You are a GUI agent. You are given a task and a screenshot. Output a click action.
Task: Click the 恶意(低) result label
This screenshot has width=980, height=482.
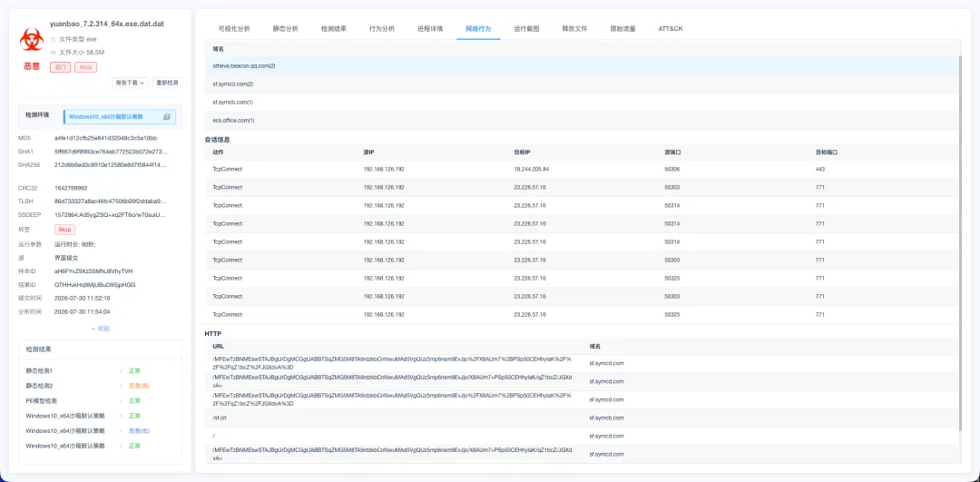[139, 431]
